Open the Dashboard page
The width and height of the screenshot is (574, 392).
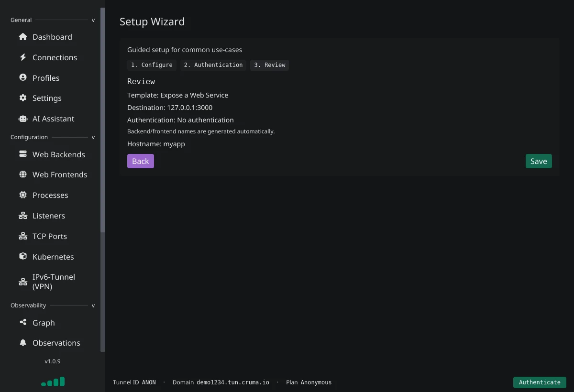[x=53, y=37]
